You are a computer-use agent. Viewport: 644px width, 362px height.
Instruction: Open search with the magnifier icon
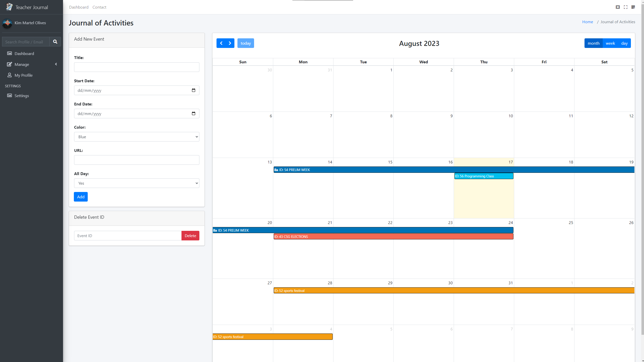point(55,42)
